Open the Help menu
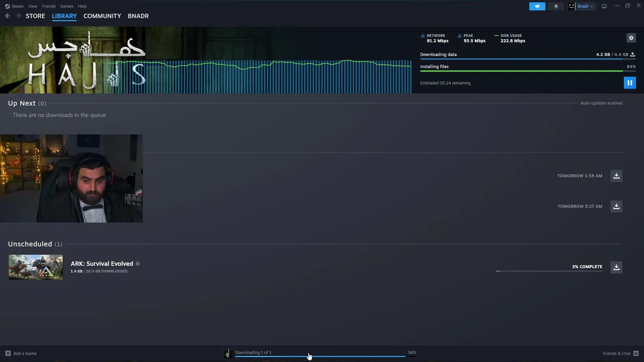644x362 pixels. click(82, 6)
